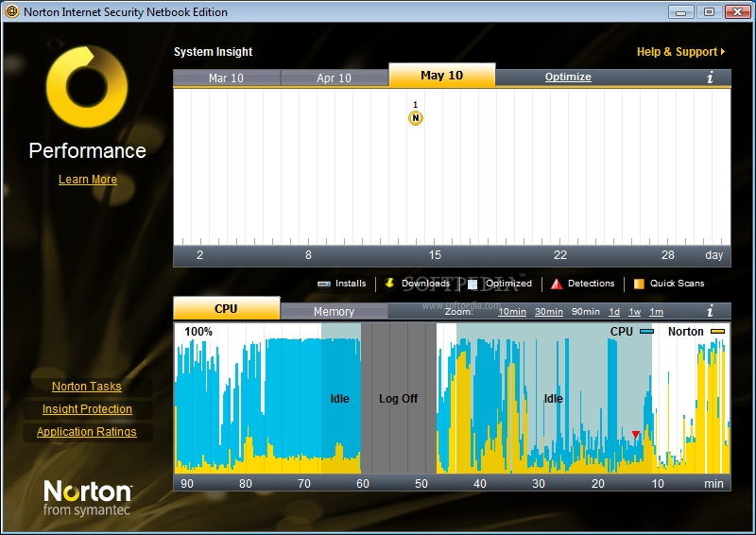Select the May 10 tab
756x535 pixels.
point(441,76)
